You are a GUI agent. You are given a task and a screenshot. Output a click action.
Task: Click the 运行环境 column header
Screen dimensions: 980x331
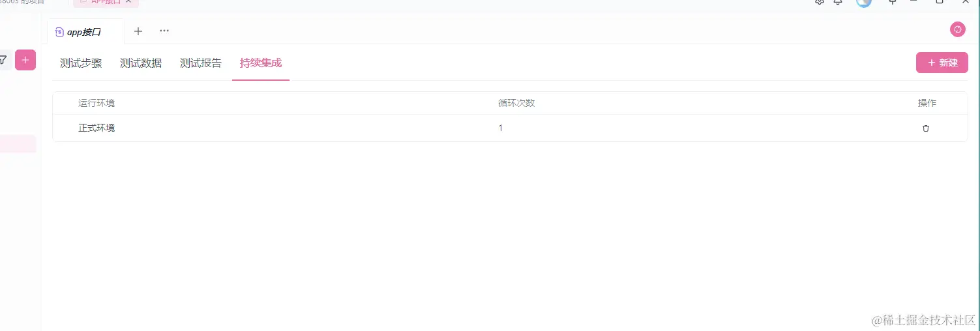click(x=97, y=103)
